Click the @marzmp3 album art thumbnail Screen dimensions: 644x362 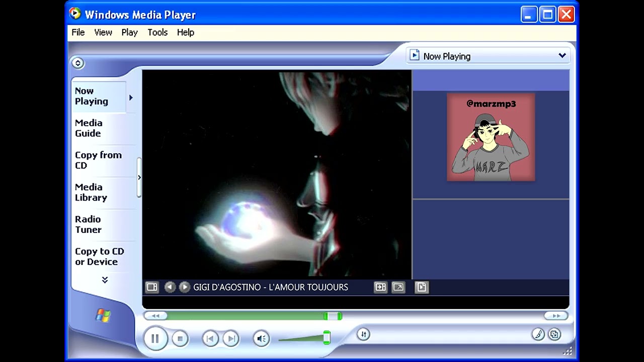coord(491,137)
